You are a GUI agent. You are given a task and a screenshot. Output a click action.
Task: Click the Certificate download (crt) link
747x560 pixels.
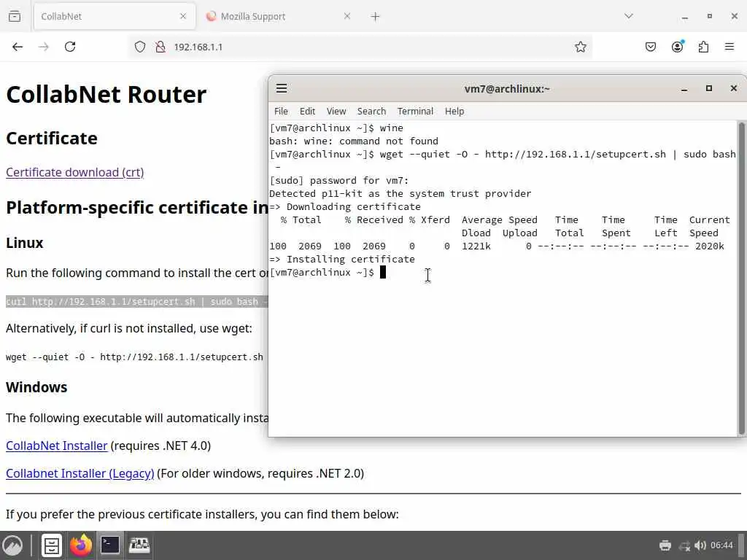point(75,172)
